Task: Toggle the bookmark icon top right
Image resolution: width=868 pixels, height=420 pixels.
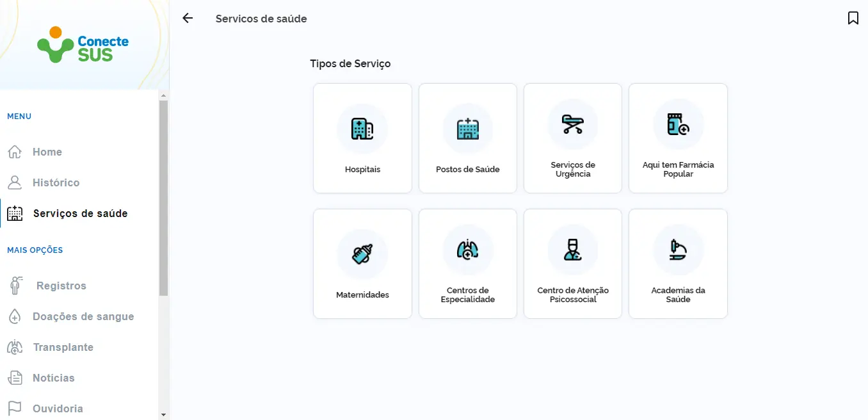Action: 853,18
